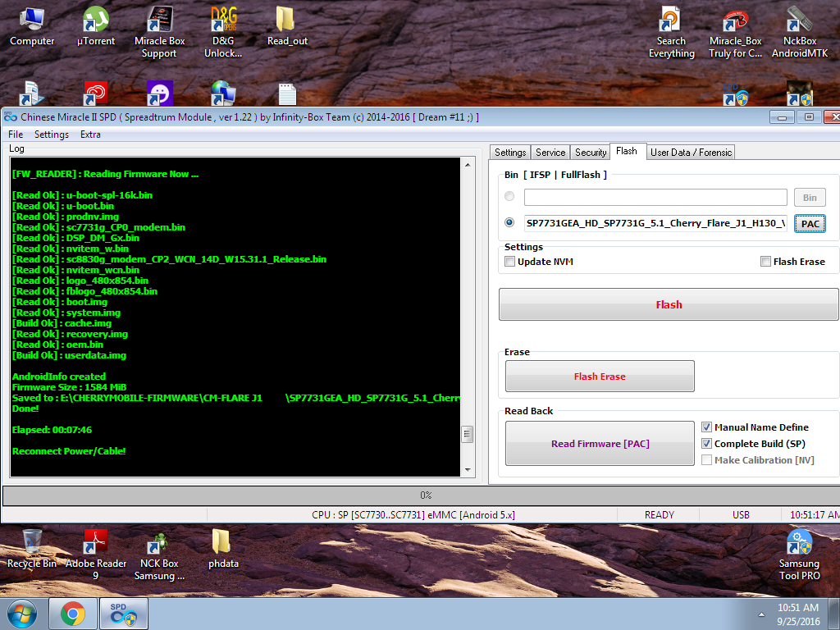Click the log scrollbar down arrow

[x=468, y=470]
